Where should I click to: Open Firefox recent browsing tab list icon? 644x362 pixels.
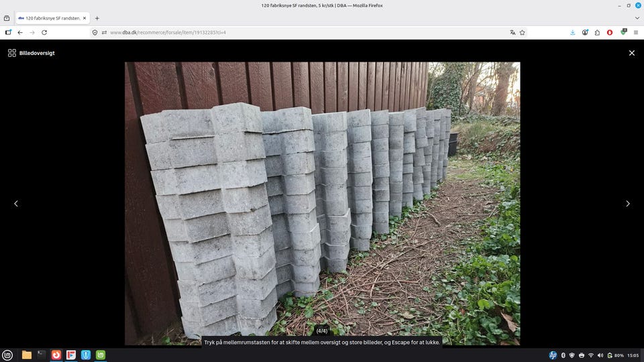(x=7, y=18)
